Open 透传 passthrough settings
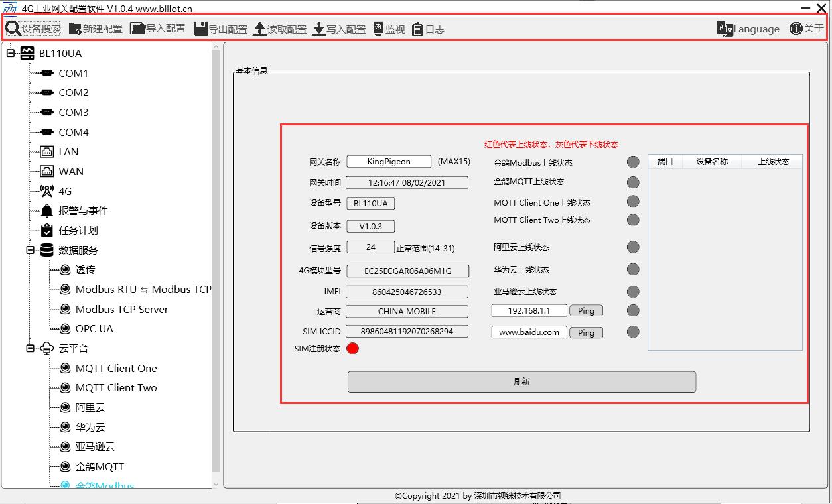 tap(85, 270)
